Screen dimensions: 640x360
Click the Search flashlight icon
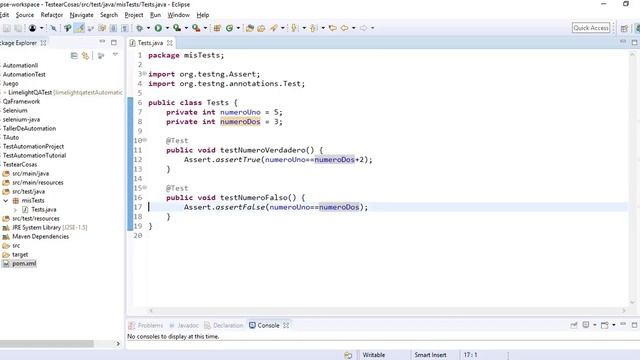pyautogui.click(x=273, y=28)
